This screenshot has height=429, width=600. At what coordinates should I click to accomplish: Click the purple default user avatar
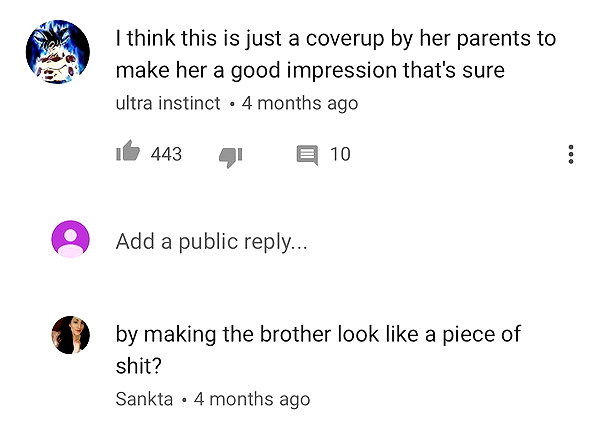(x=70, y=239)
